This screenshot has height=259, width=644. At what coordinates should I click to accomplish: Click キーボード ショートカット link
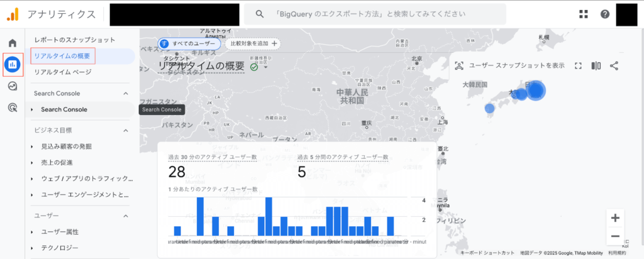click(487, 253)
